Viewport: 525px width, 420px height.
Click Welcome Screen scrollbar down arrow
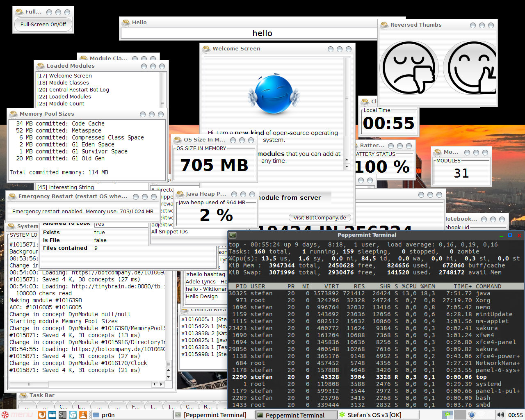pos(347,167)
